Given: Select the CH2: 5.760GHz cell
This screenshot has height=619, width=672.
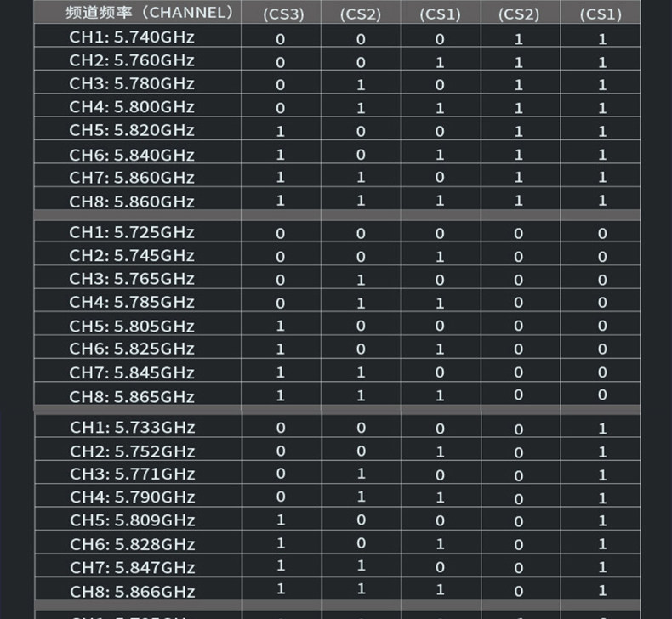Looking at the screenshot, I should coord(132,60).
